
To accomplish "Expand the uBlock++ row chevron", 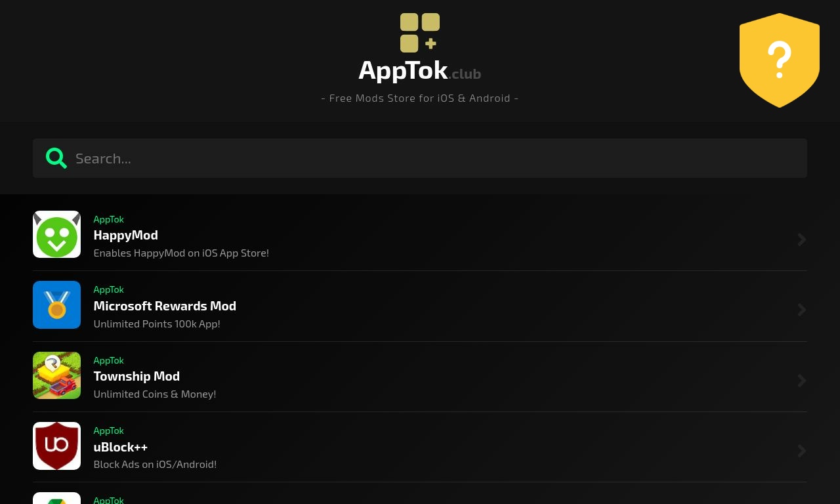I will [801, 450].
